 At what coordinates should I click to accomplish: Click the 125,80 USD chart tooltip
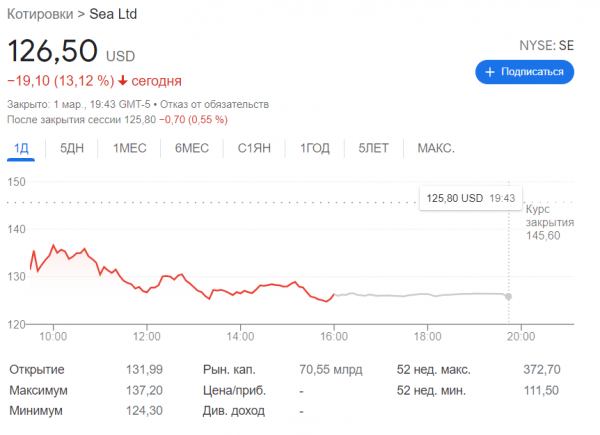pos(469,198)
